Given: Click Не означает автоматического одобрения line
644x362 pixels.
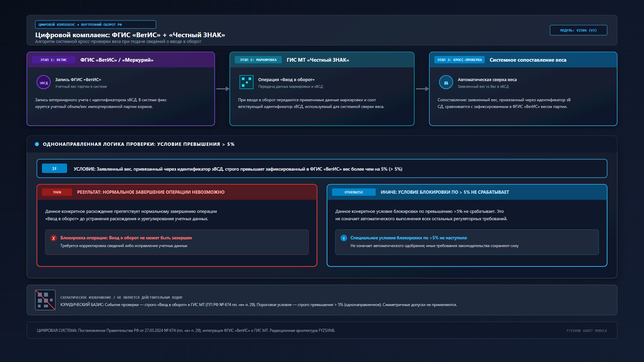Looking at the screenshot, I should click(434, 246).
